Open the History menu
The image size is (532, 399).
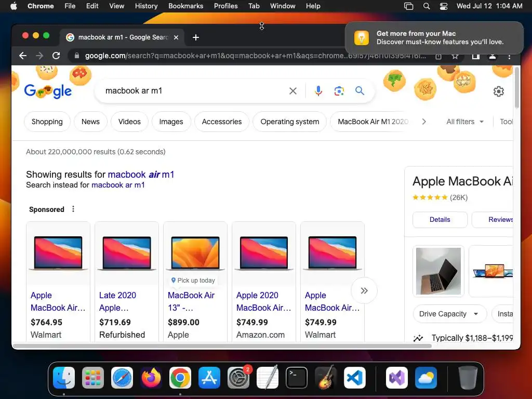pos(146,6)
